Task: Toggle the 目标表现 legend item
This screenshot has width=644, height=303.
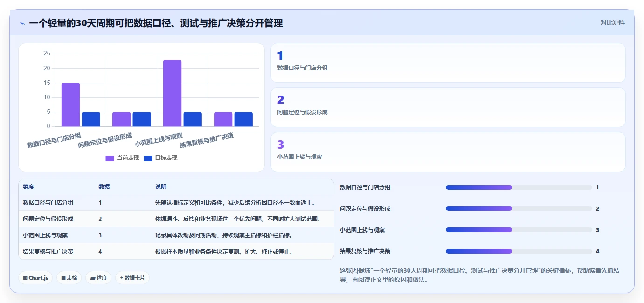Action: coord(160,158)
